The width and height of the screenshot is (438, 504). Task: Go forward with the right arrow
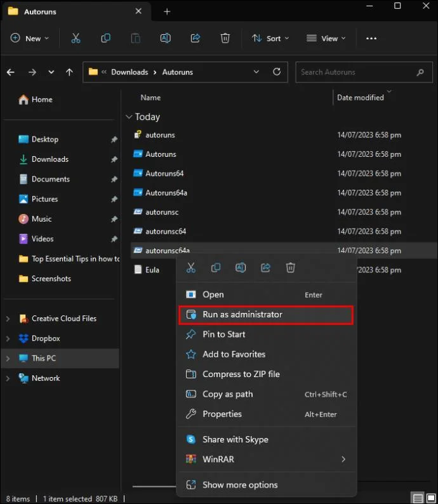point(32,72)
